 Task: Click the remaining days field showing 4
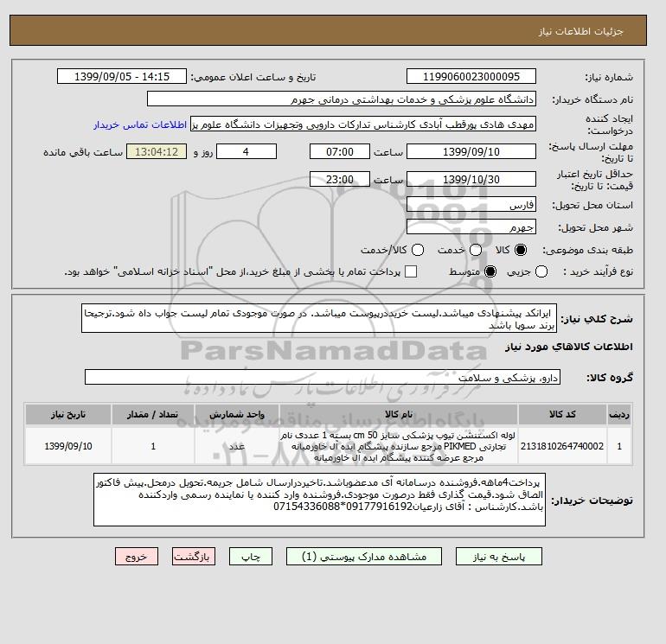(247, 151)
